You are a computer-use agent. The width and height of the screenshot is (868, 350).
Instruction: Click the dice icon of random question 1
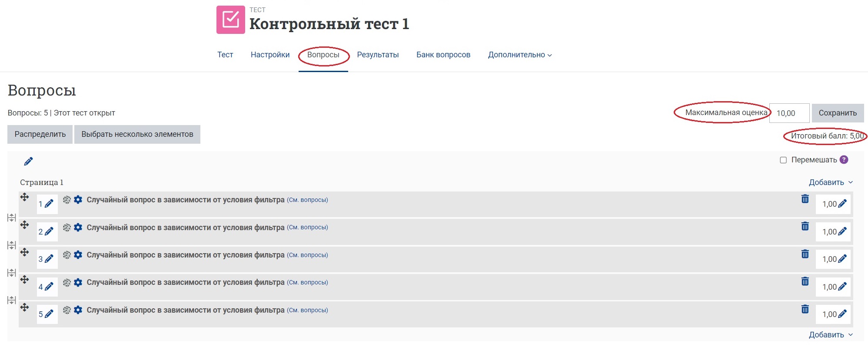click(x=67, y=200)
